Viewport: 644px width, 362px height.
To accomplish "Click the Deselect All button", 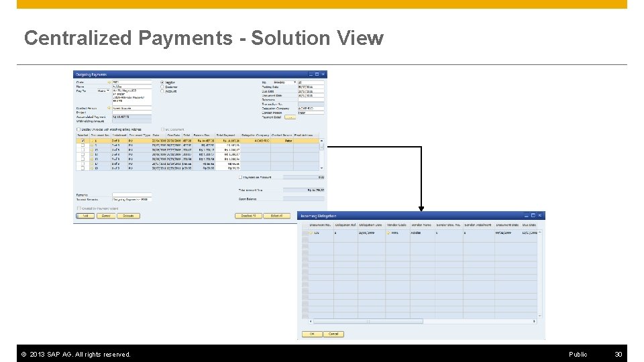I will tap(248, 216).
